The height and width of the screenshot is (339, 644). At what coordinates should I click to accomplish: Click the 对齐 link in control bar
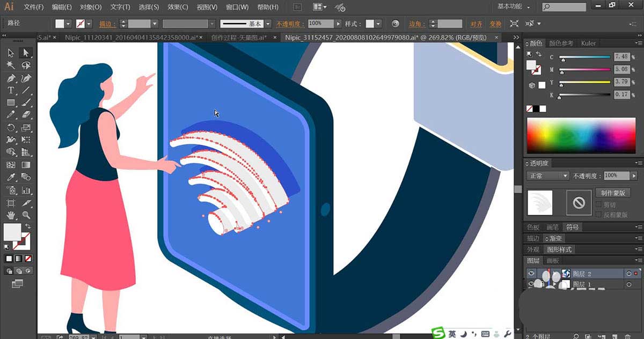point(476,24)
